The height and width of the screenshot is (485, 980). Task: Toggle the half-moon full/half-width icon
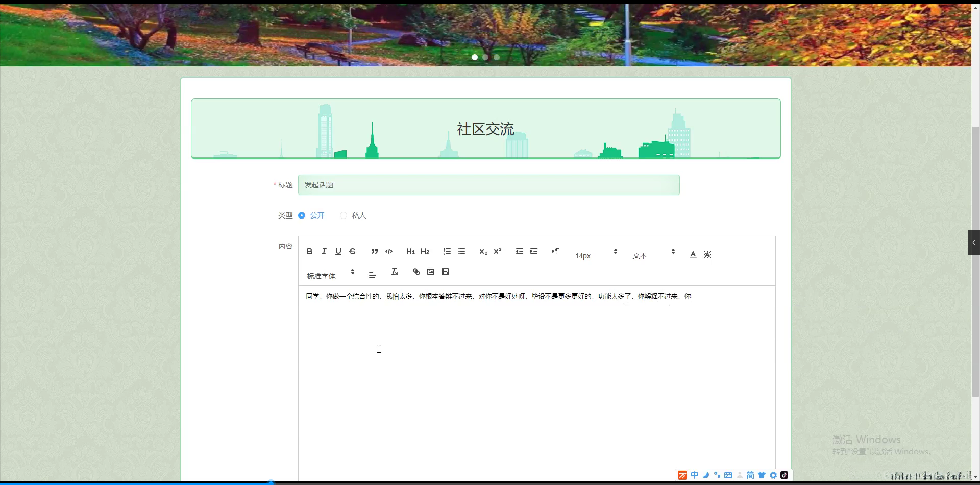point(706,475)
